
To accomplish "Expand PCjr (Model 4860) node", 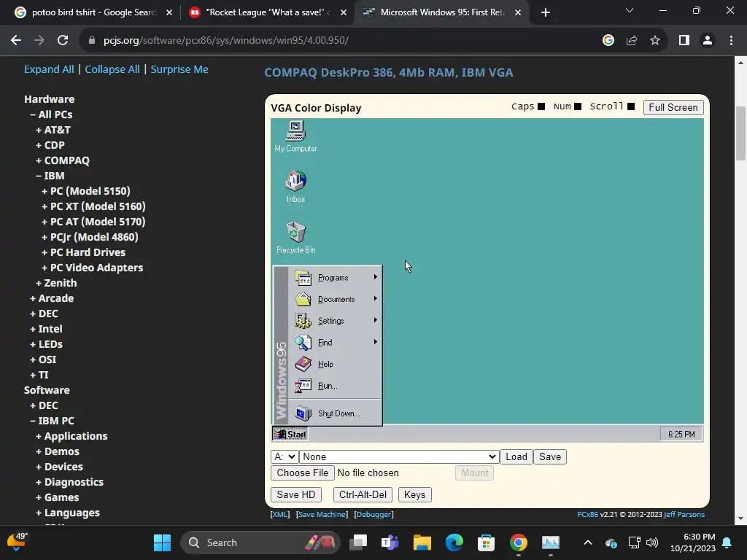I will click(x=90, y=237).
